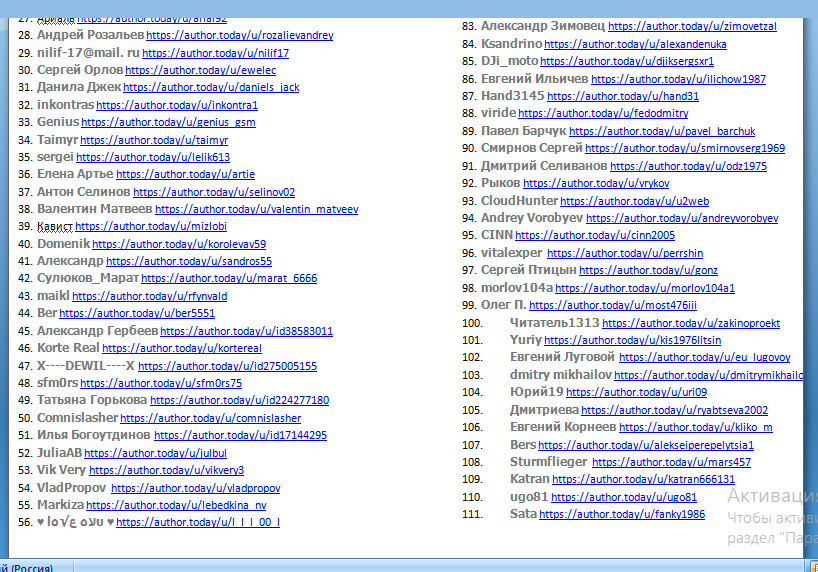Click the nilif17 profile URL
Image resolution: width=818 pixels, height=572 pixels.
(215, 53)
